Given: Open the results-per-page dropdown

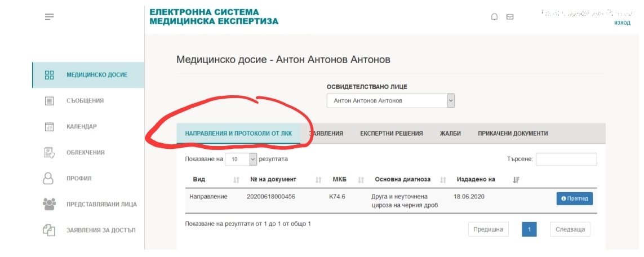Looking at the screenshot, I should pos(252,159).
